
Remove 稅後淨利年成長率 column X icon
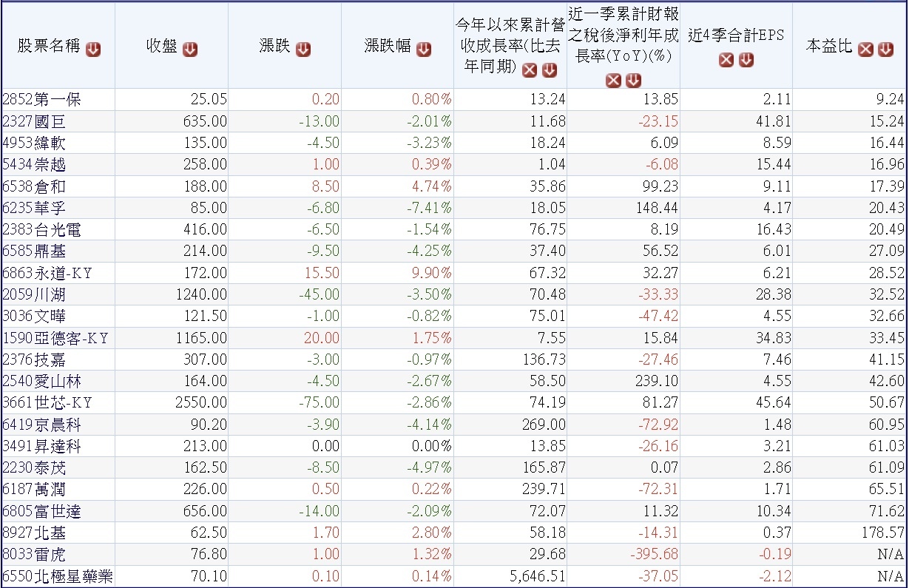(x=614, y=81)
